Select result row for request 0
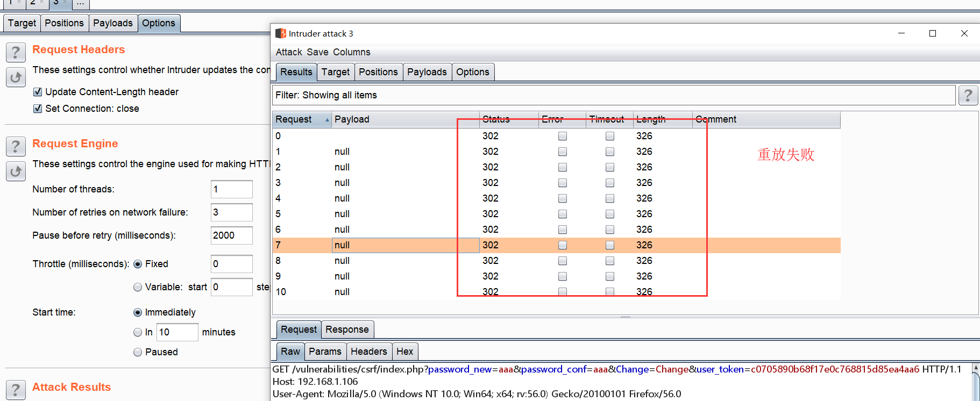 tap(556, 136)
